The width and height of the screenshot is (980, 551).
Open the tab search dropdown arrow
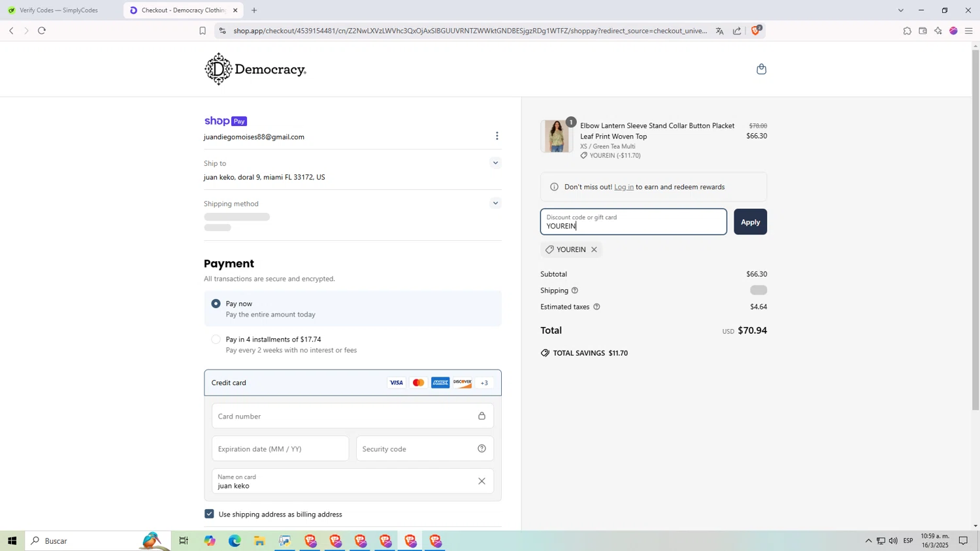(901, 10)
